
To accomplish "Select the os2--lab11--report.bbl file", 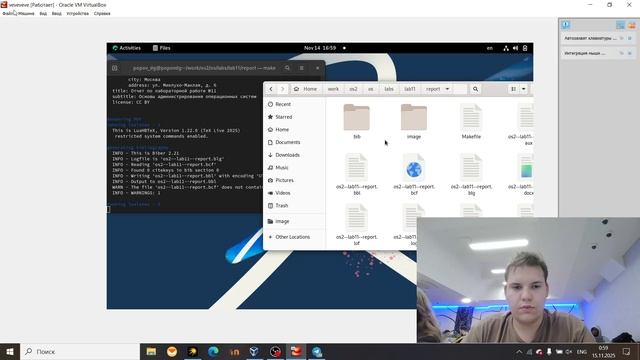I will click(356, 167).
